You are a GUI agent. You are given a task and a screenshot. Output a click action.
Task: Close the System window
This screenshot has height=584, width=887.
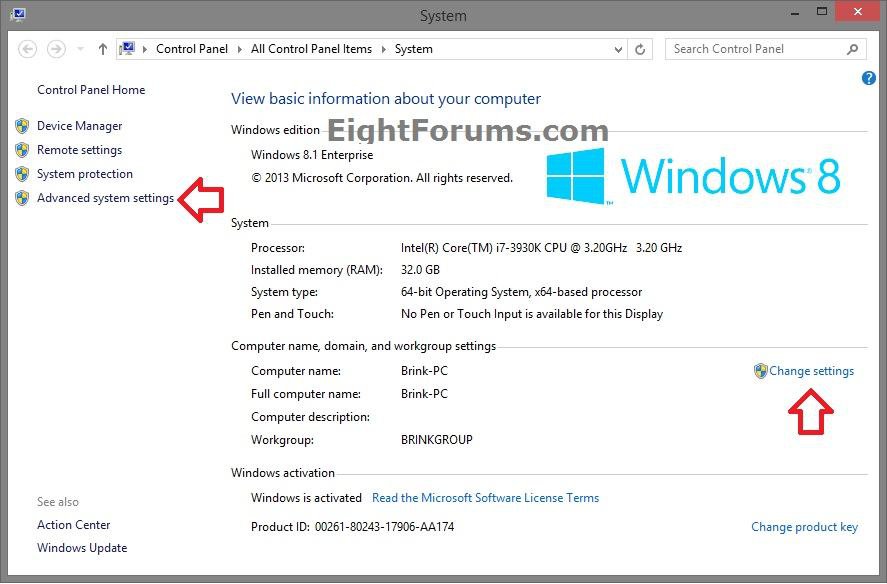858,12
